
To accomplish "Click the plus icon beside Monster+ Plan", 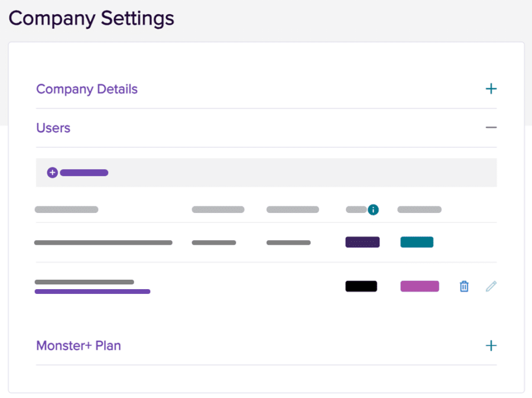I will tap(491, 345).
